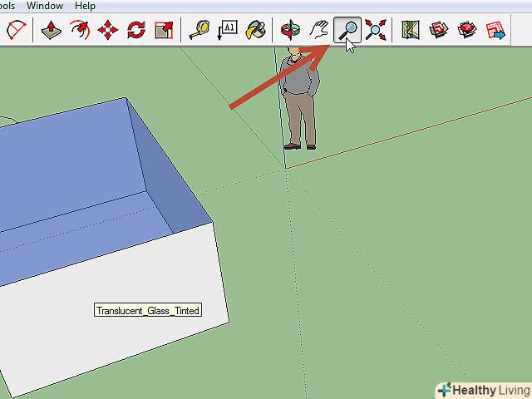
Task: Click the Get Models icon
Action: pos(438,31)
